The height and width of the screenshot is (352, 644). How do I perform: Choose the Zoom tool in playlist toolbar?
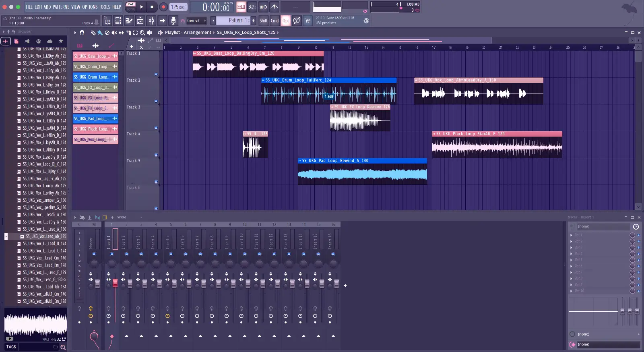(142, 33)
